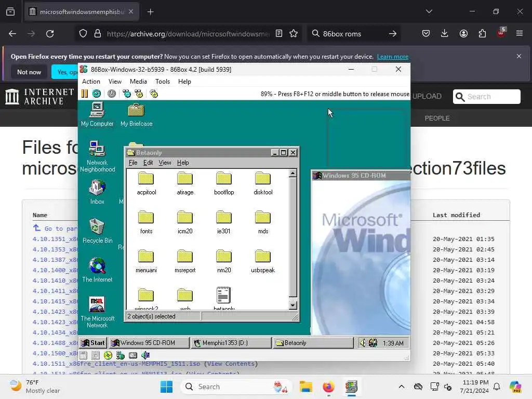Switch to Memphis1353 (D:) taskbar button
Image resolution: width=532 pixels, height=399 pixels.
pos(231,343)
